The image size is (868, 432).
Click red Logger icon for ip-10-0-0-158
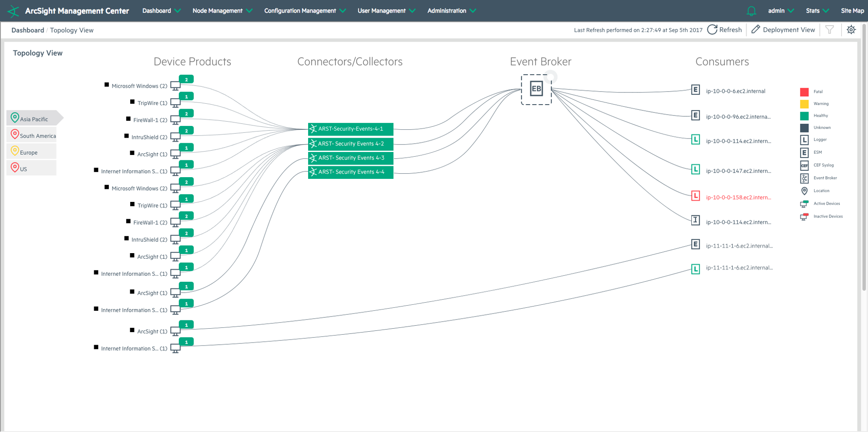[695, 196]
